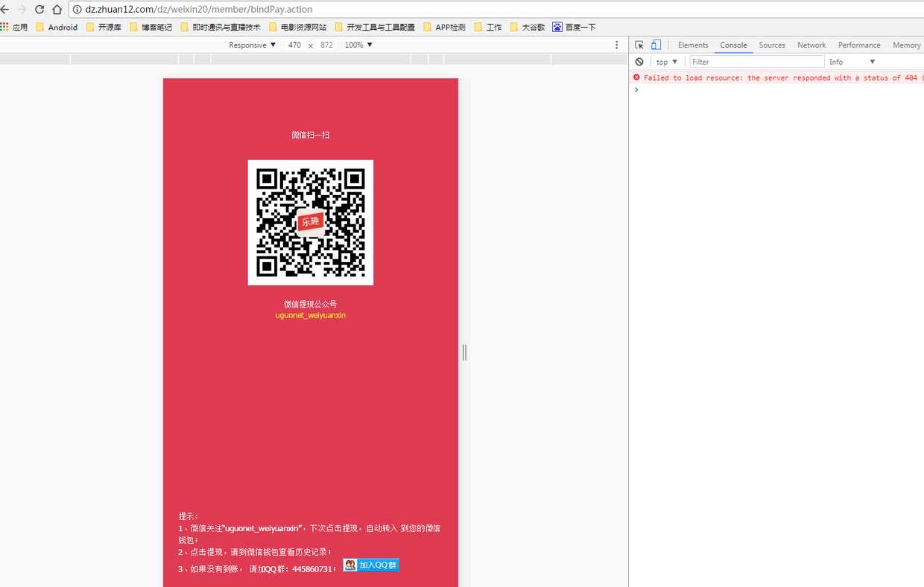Open the 开发工具与工具配置 bookmark folder
Viewport: 924px width, 587px height.
coord(375,28)
